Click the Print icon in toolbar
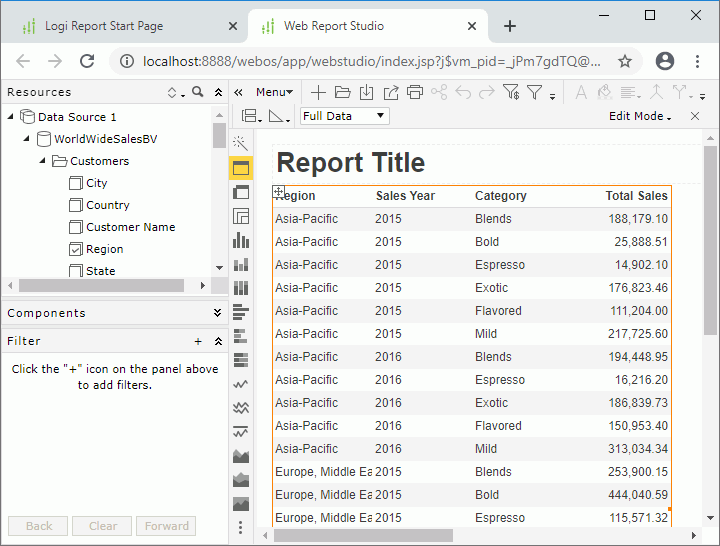This screenshot has height=546, width=720. click(414, 93)
